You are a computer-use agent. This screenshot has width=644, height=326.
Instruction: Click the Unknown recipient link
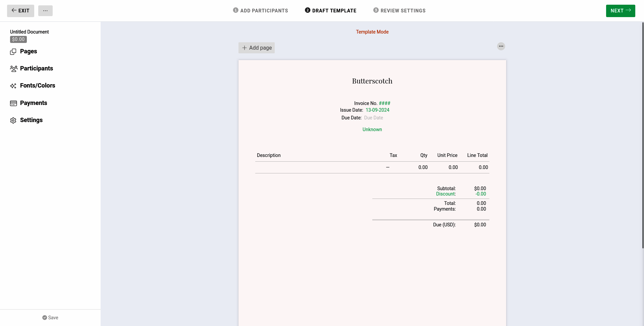tap(372, 129)
